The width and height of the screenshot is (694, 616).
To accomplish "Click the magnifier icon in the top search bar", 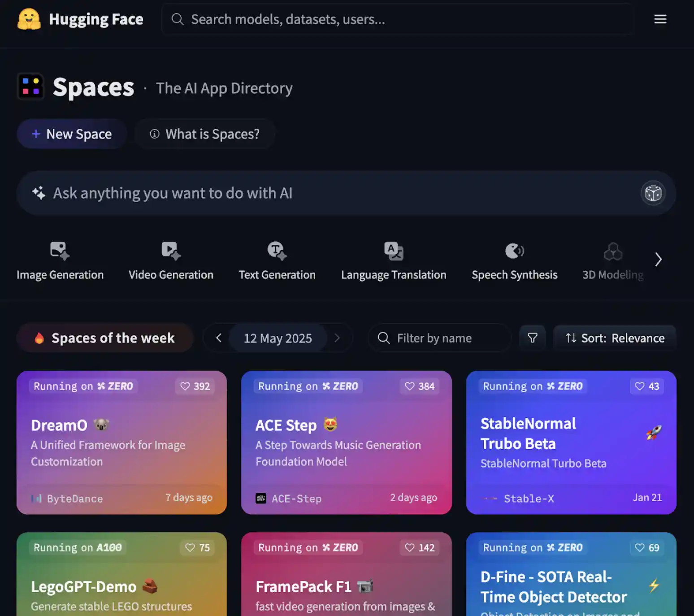I will pyautogui.click(x=178, y=19).
